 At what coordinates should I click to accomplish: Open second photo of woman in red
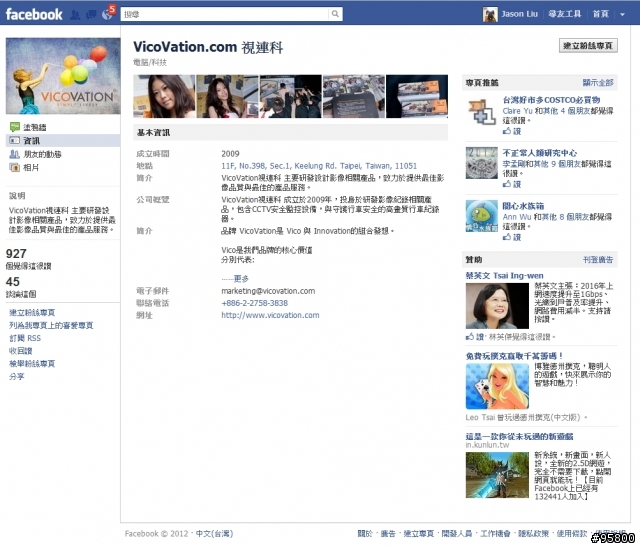coord(227,96)
